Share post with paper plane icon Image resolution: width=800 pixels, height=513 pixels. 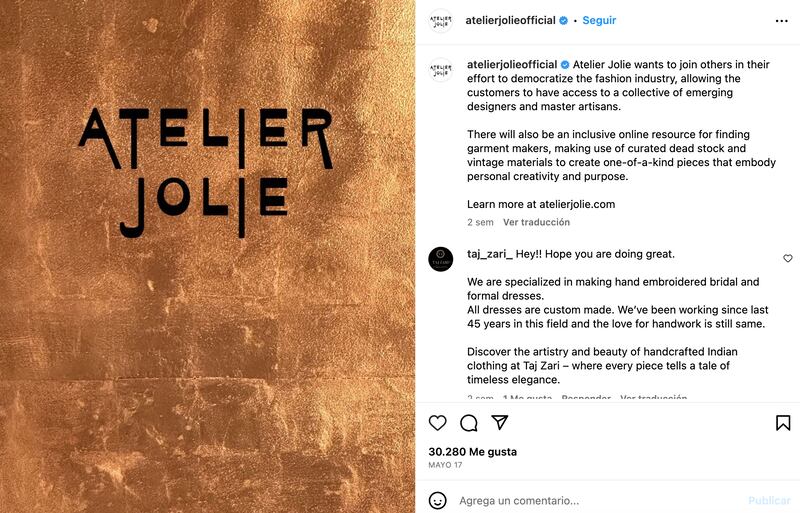499,422
